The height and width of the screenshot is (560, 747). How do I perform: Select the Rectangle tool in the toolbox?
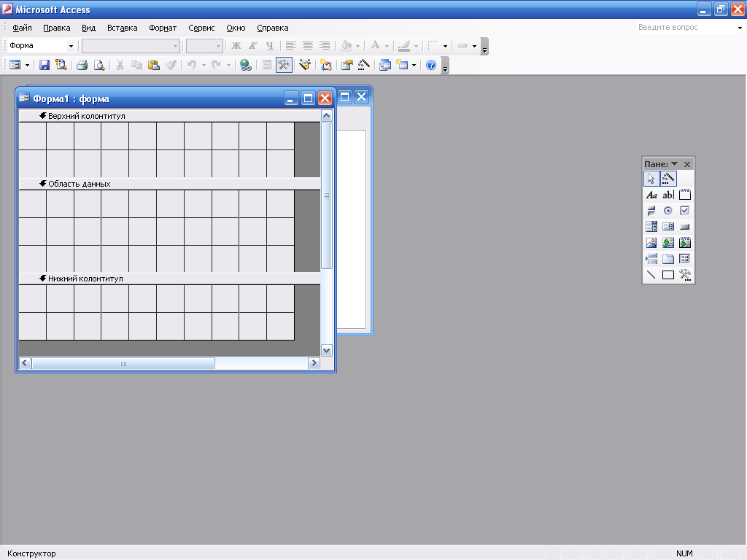668,275
